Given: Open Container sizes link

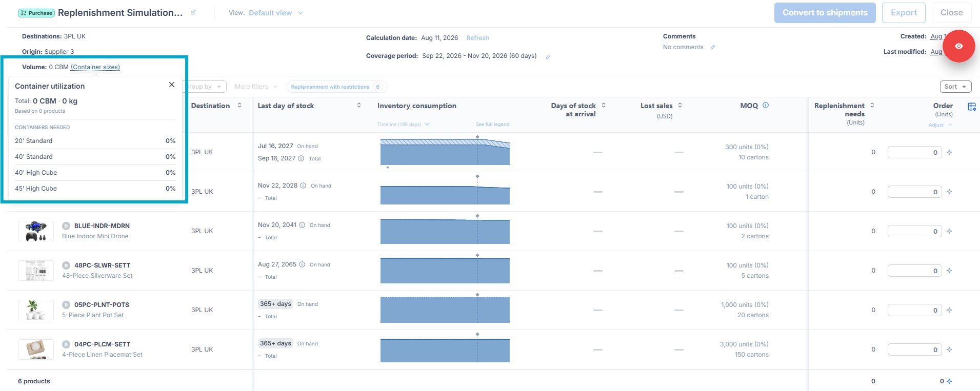Looking at the screenshot, I should [95, 67].
